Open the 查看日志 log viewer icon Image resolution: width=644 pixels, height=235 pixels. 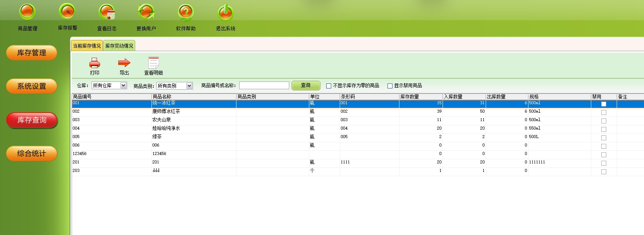coord(107,12)
